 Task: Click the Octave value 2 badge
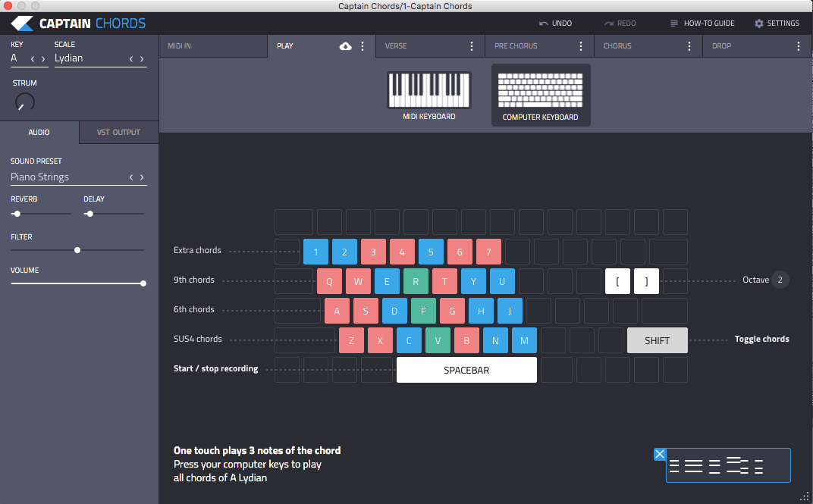(x=780, y=280)
